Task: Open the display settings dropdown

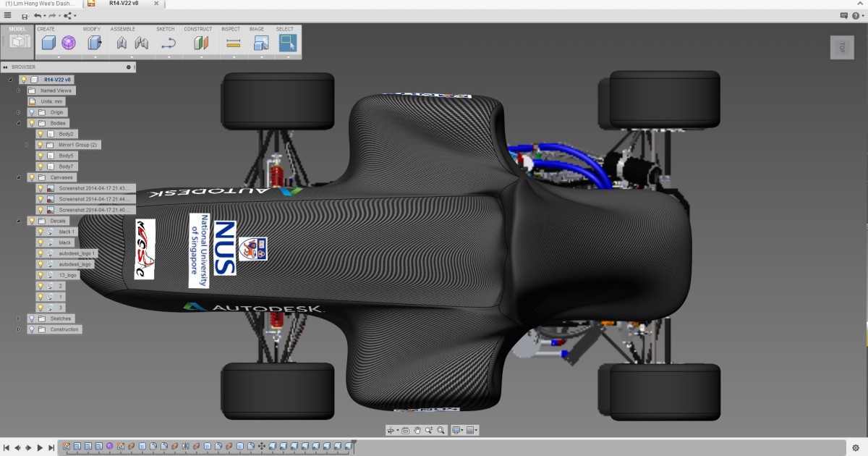Action: pyautogui.click(x=462, y=430)
